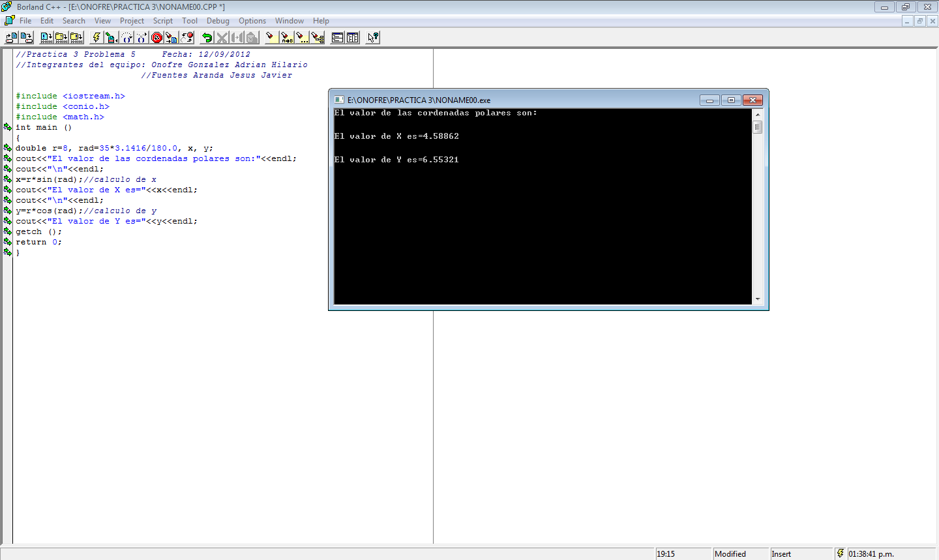Terminate the program with the red stop icon

(158, 37)
